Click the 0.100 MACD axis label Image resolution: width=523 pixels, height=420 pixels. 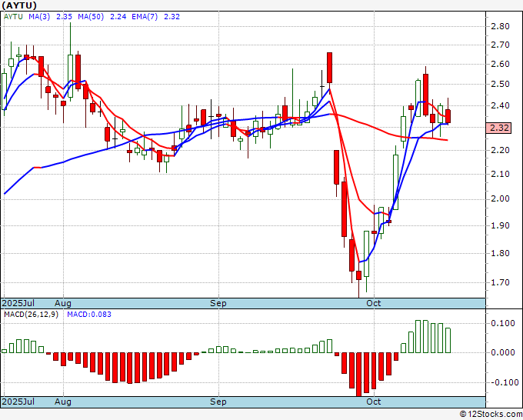[503, 323]
